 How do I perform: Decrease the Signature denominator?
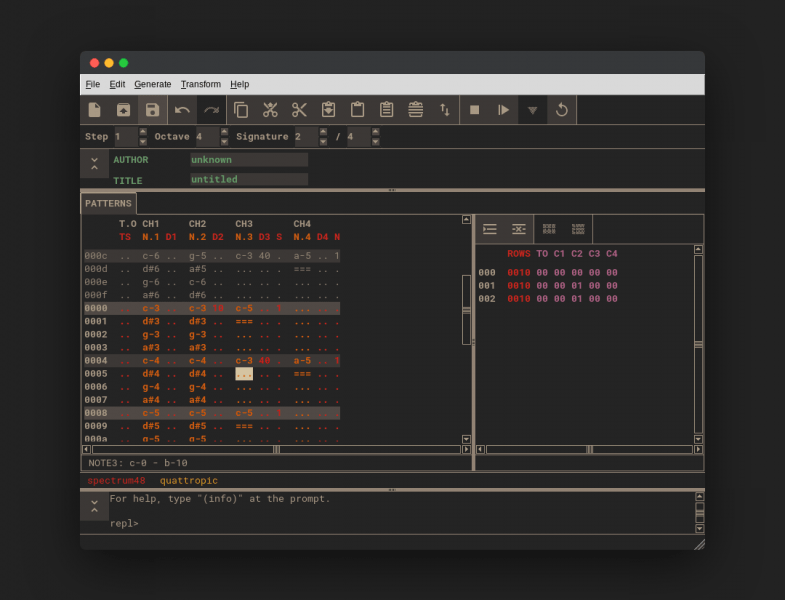pyautogui.click(x=375, y=142)
